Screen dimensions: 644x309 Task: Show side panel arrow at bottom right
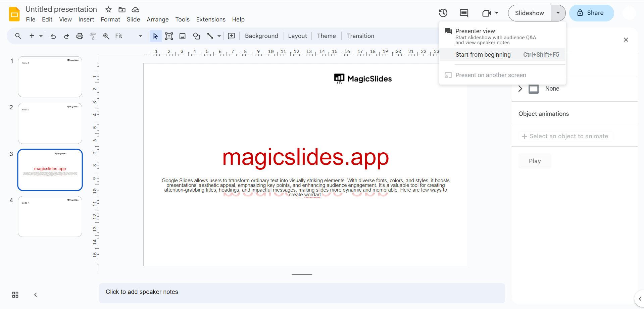pos(640,299)
